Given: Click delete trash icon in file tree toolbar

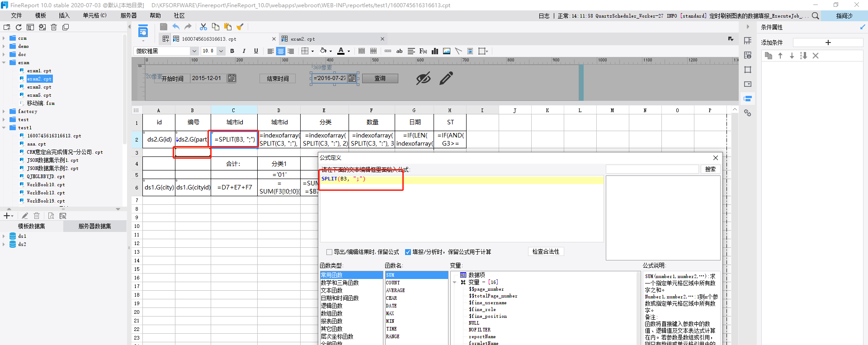Looking at the screenshot, I should [x=54, y=27].
